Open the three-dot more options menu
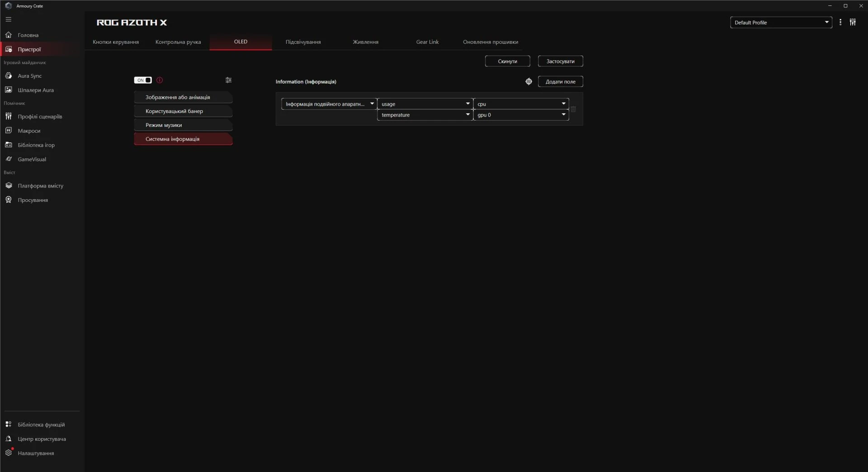This screenshot has height=472, width=868. (x=840, y=22)
